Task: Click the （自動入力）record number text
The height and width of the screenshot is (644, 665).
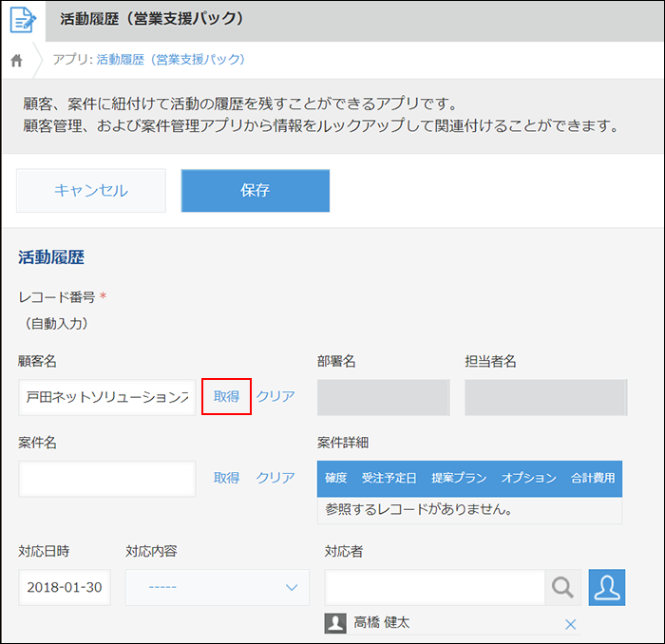Action: [56, 324]
